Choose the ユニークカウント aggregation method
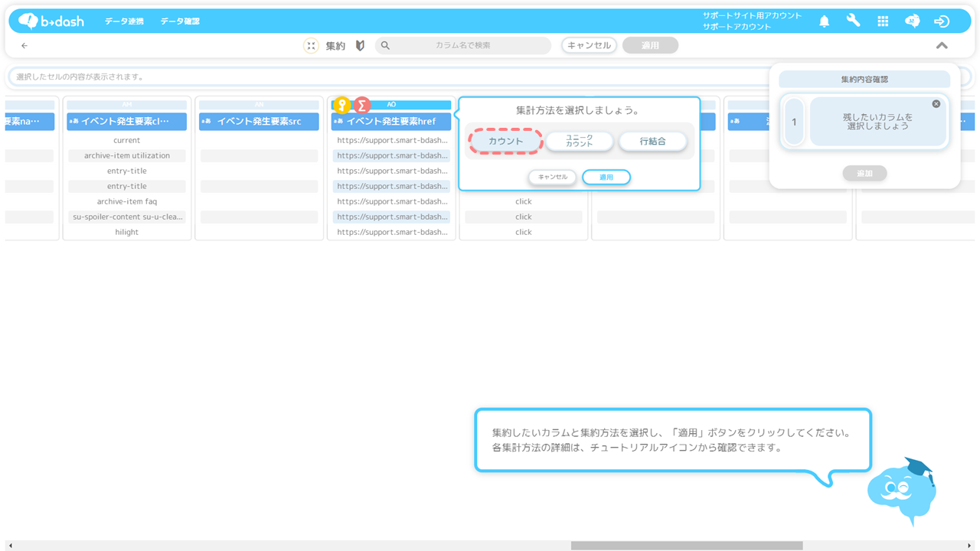The height and width of the screenshot is (551, 980). 580,142
